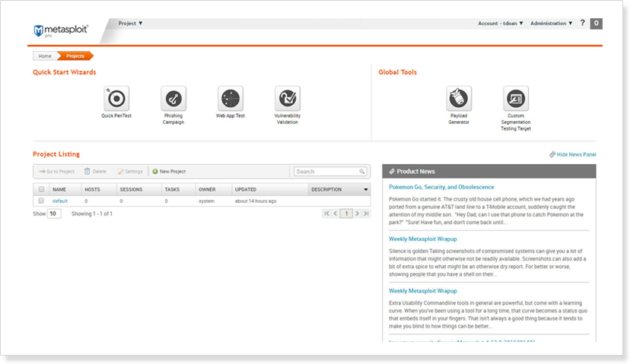Viewport: 630px width, 364px height.
Task: Sort by the Tasks column header
Action: [172, 189]
